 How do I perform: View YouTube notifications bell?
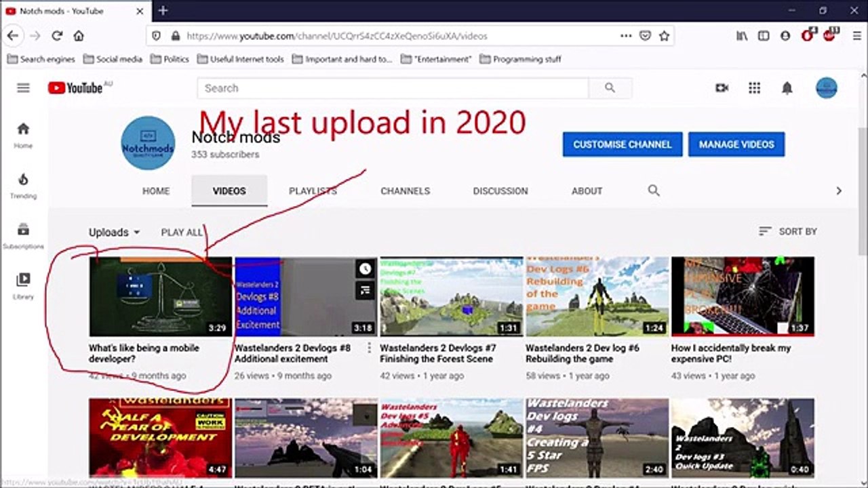click(x=787, y=88)
